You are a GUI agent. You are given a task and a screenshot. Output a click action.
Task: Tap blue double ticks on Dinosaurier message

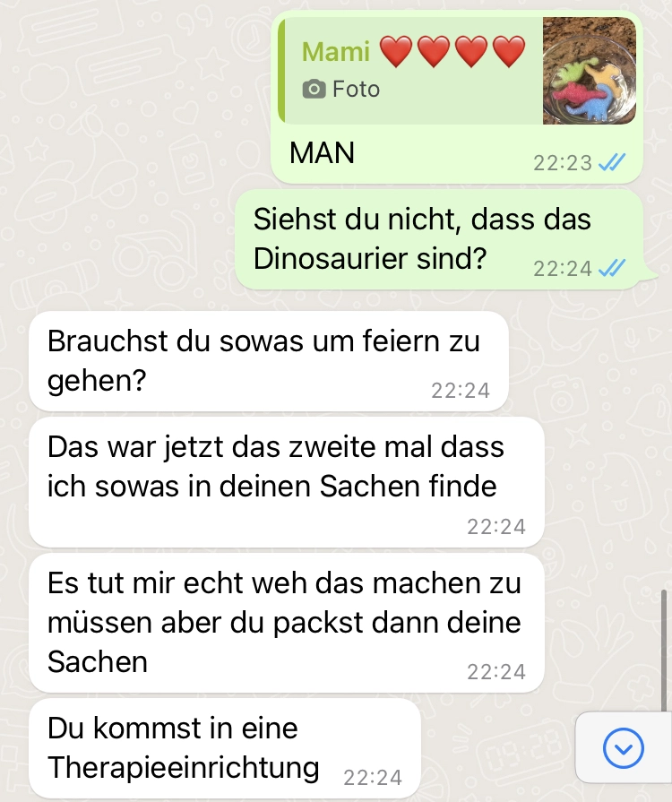[x=612, y=268]
